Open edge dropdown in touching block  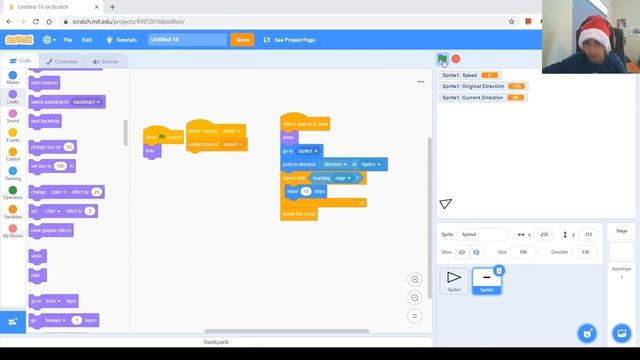(343, 178)
